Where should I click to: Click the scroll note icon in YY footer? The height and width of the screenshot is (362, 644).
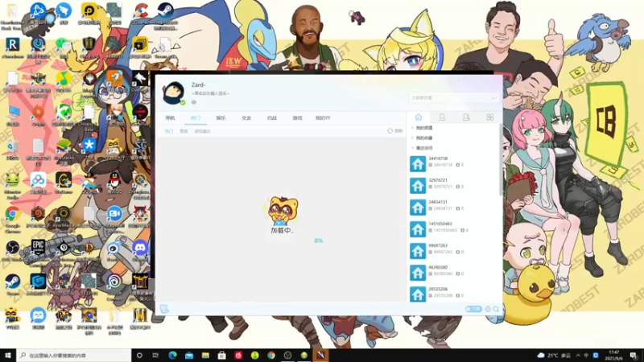click(164, 309)
